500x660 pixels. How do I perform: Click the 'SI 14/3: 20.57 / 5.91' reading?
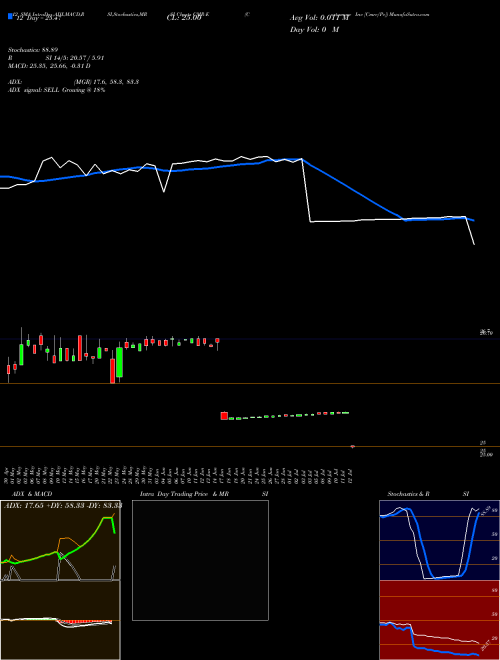75,58
